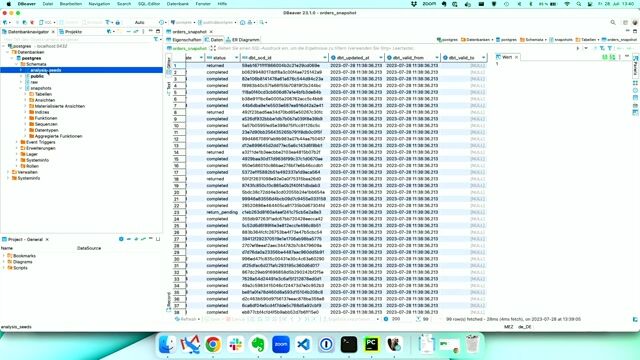Screen dimensions: 640x360
Task: Open 1Password from the Dock
Action: point(326,344)
